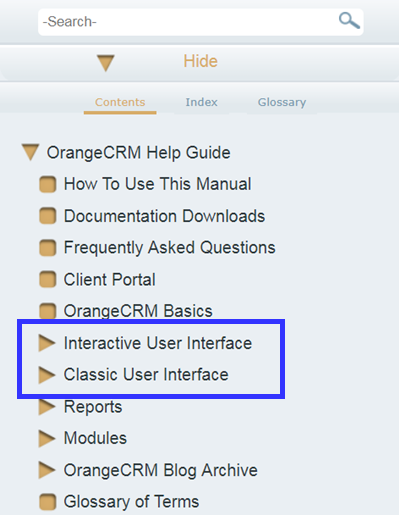Viewport: 399px width, 515px height.
Task: Open the Client Portal topic
Action: tap(109, 279)
